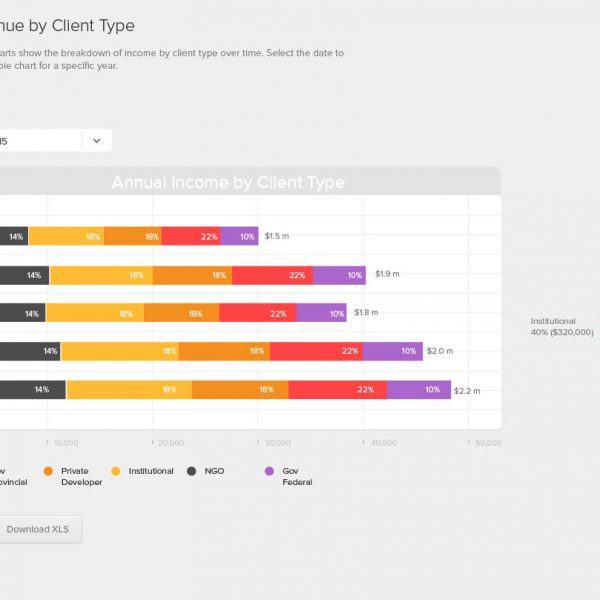Open the year selection dropdown chevron
Screen dimensions: 600x600
(97, 141)
